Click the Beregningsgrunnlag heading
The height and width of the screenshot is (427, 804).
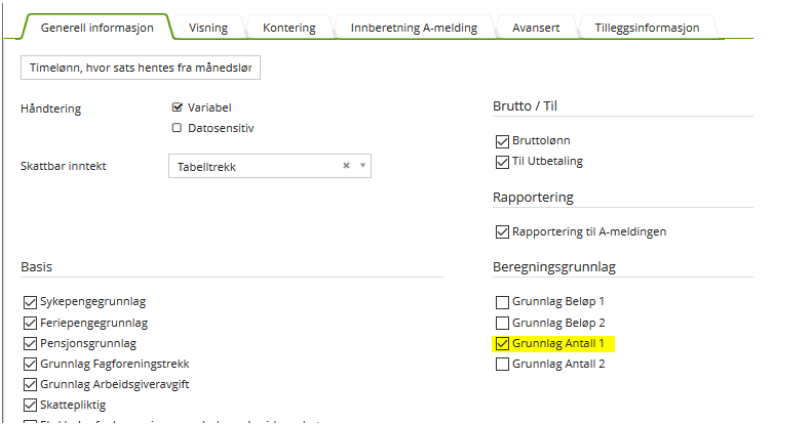click(x=554, y=267)
